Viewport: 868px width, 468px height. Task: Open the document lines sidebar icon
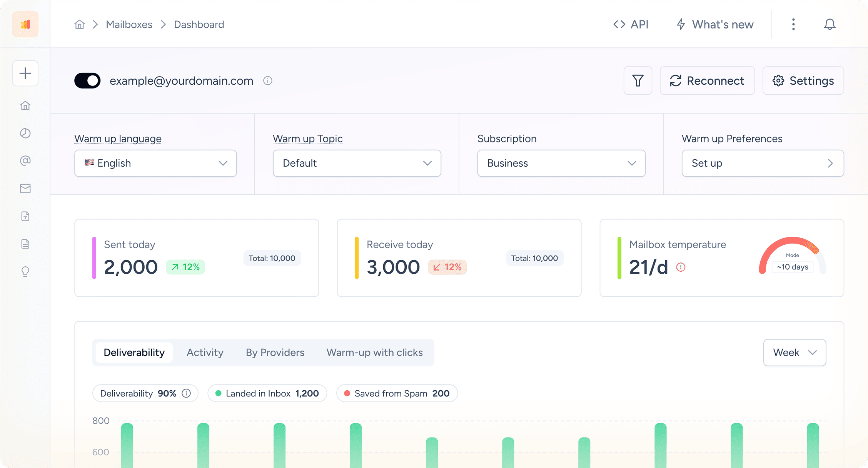[x=25, y=244]
